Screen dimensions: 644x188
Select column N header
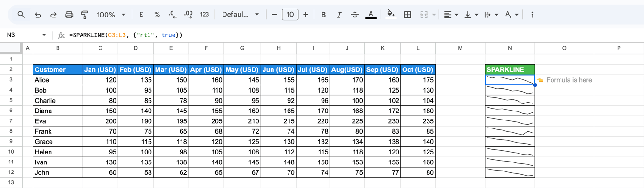[x=510, y=48]
